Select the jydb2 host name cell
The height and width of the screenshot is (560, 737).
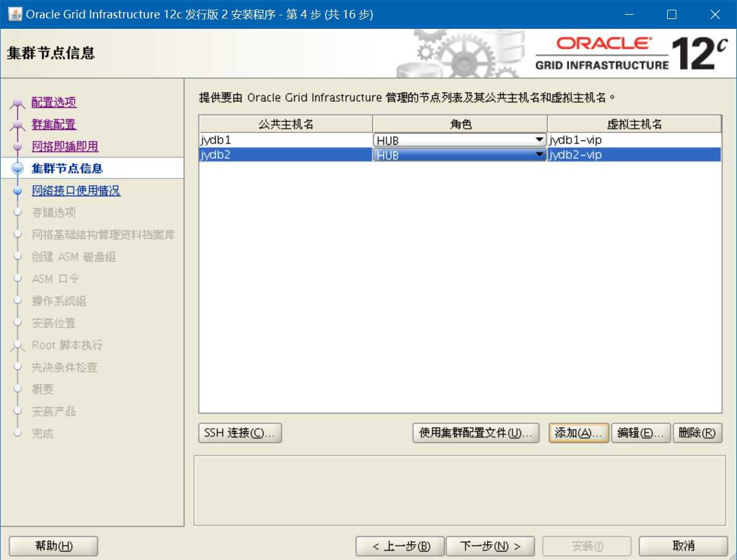tap(286, 155)
